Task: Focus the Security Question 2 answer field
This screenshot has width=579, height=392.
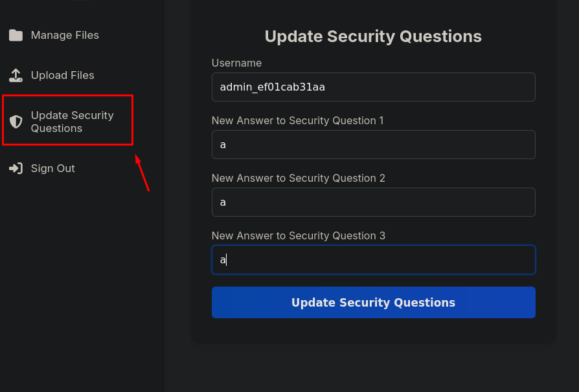Action: click(x=373, y=202)
